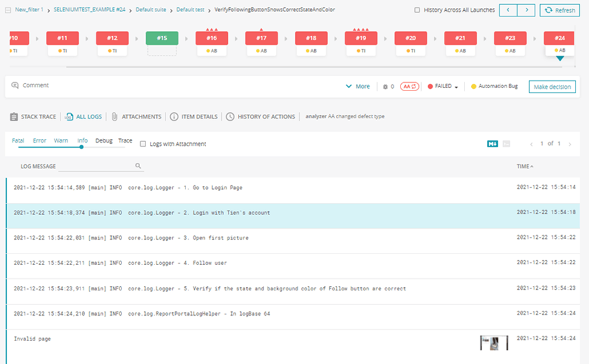
Task: Toggle sort order on the TIME column
Action: pos(524,166)
